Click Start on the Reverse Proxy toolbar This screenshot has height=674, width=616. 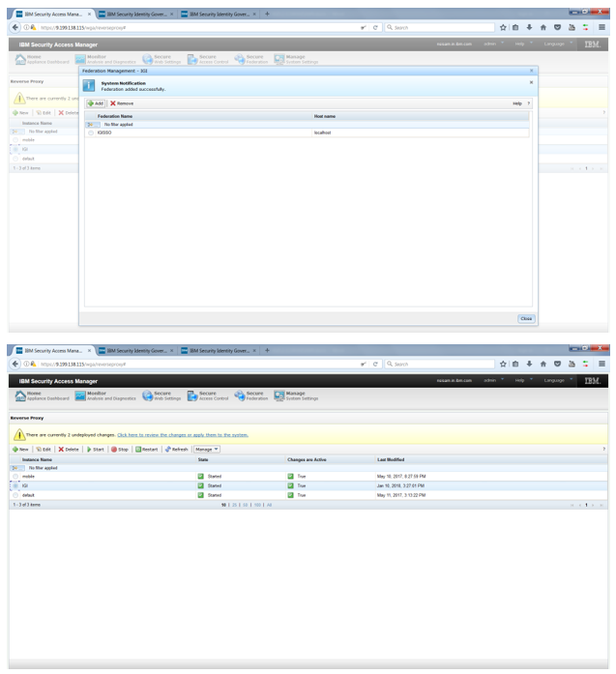click(x=96, y=450)
